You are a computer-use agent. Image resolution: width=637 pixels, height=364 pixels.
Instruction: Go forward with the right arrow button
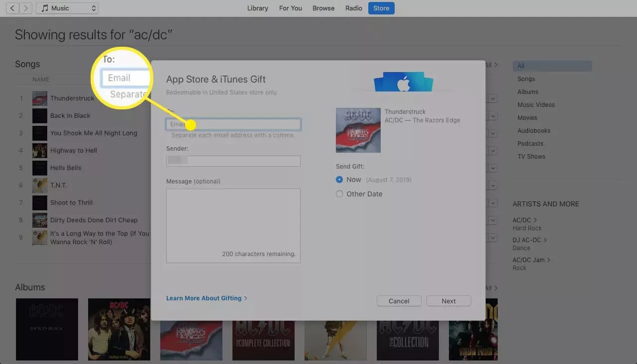pyautogui.click(x=26, y=8)
